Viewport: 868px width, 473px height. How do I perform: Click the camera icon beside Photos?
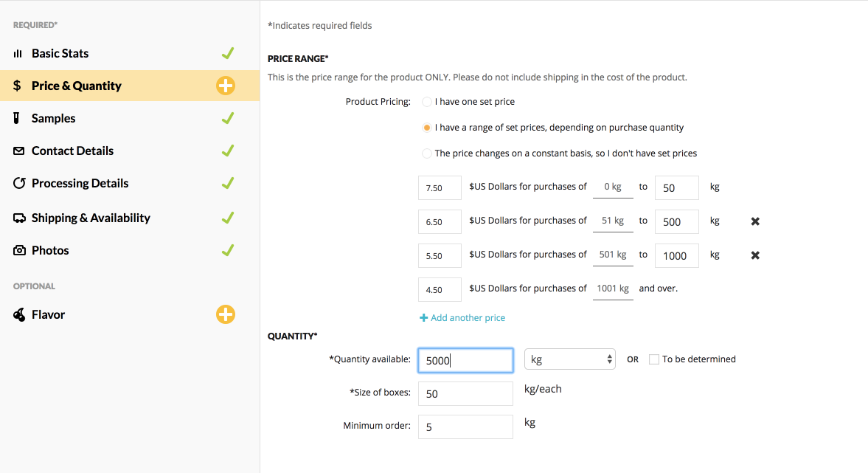[x=19, y=251]
